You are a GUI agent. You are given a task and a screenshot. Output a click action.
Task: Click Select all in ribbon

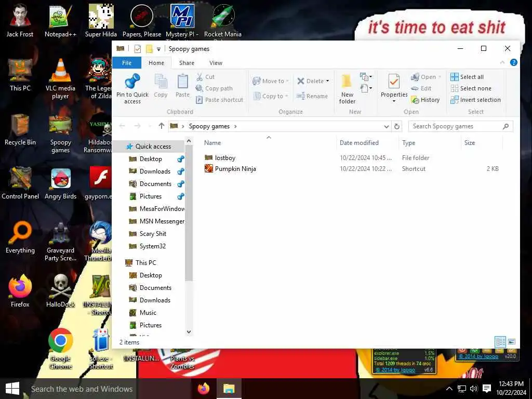point(467,77)
